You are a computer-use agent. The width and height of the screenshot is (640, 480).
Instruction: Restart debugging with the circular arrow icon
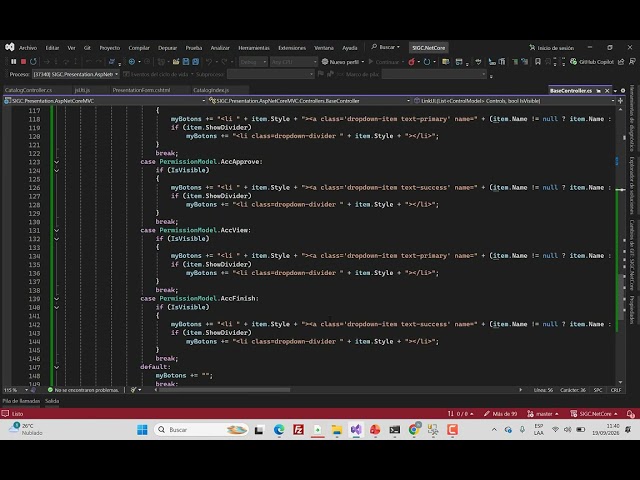click(x=33, y=62)
